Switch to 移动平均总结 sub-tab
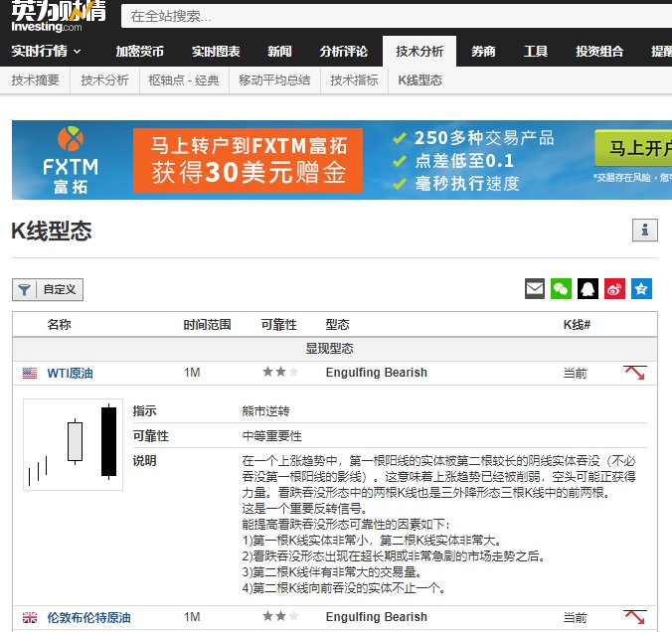 click(274, 80)
